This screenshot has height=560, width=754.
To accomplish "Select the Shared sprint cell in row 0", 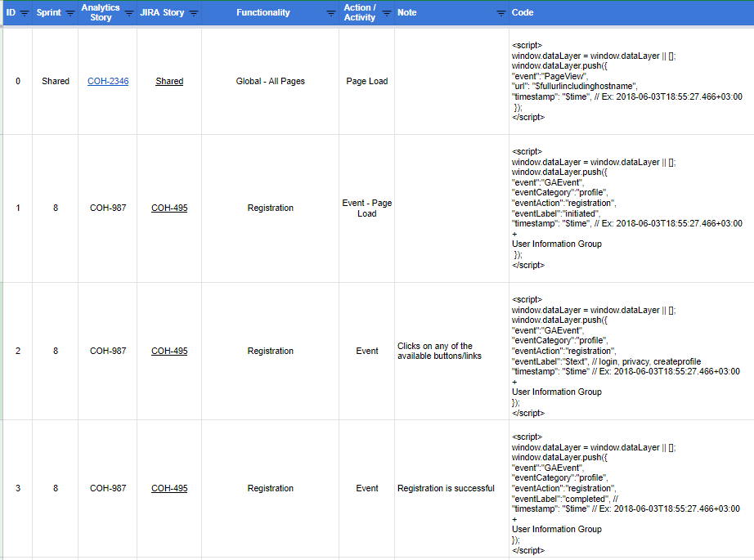I will [x=56, y=81].
